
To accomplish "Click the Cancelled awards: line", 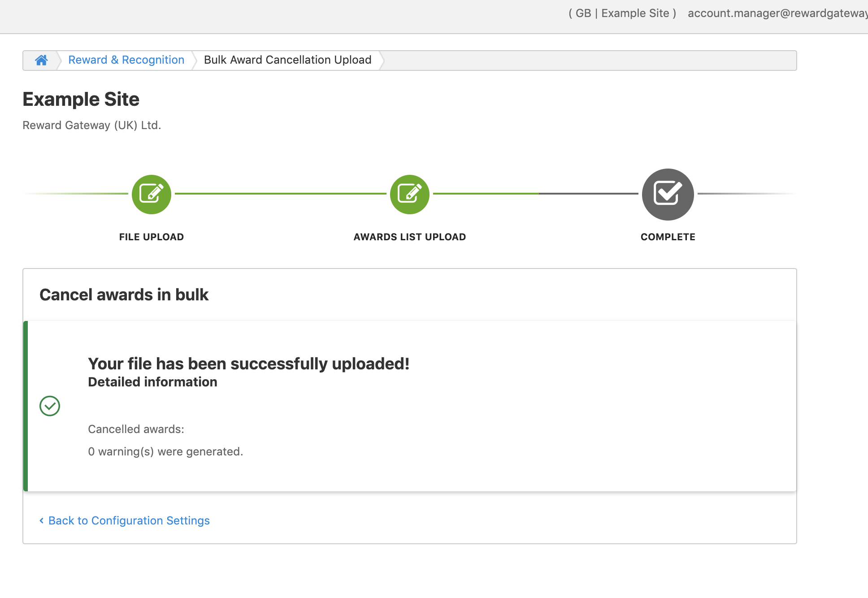I will click(x=136, y=429).
